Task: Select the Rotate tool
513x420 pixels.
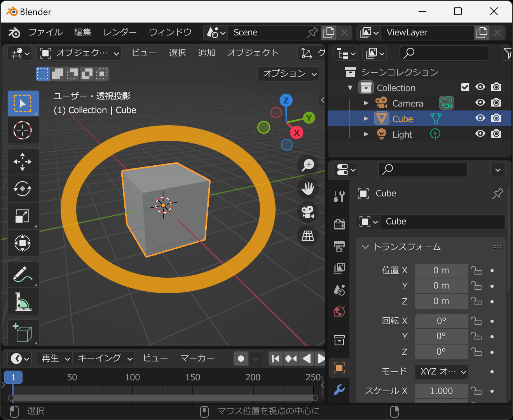Action: tap(23, 189)
